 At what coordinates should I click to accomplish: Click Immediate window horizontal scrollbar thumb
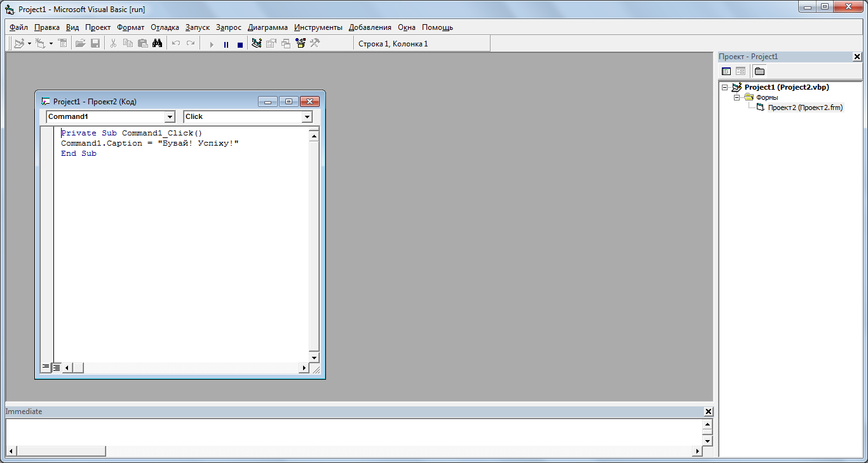[x=61, y=451]
